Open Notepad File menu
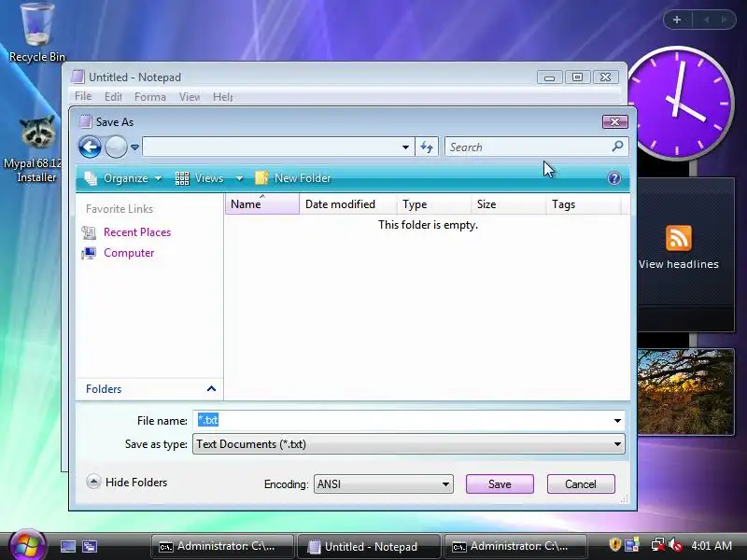 83,96
